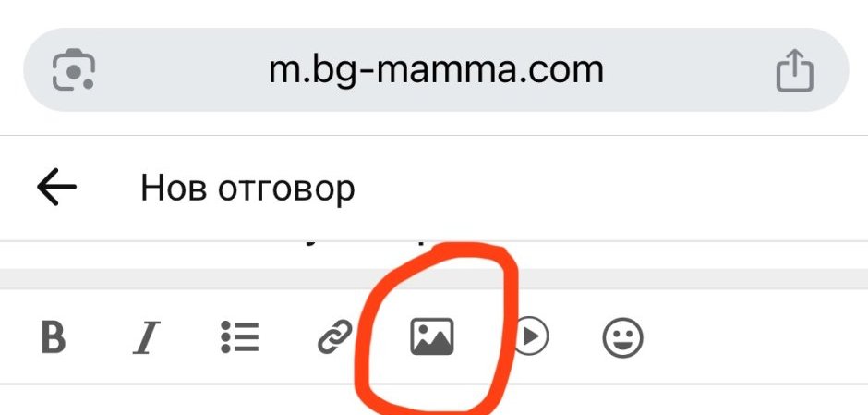Toggle italic text formatting
The image size is (868, 415).
click(146, 336)
